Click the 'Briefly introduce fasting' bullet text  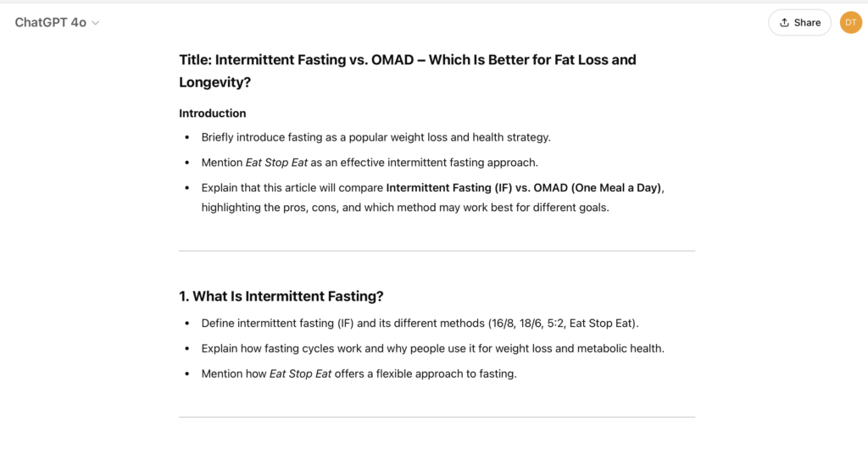tap(376, 137)
